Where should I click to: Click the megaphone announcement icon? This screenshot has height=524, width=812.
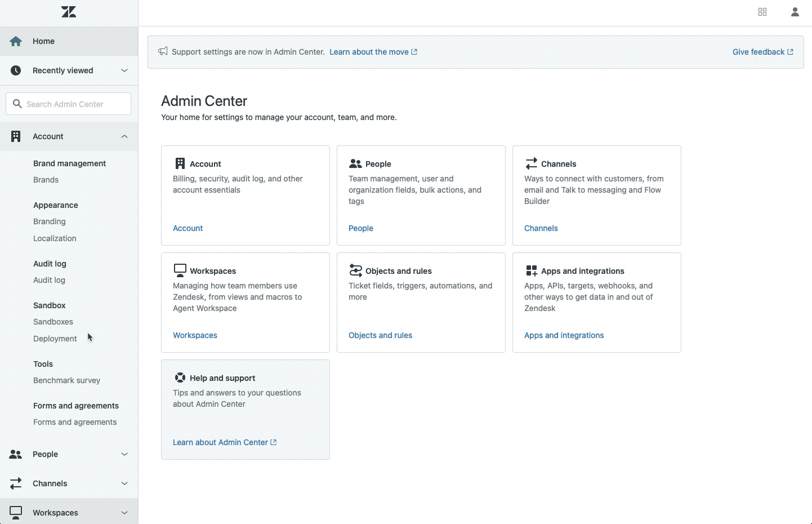[163, 51]
